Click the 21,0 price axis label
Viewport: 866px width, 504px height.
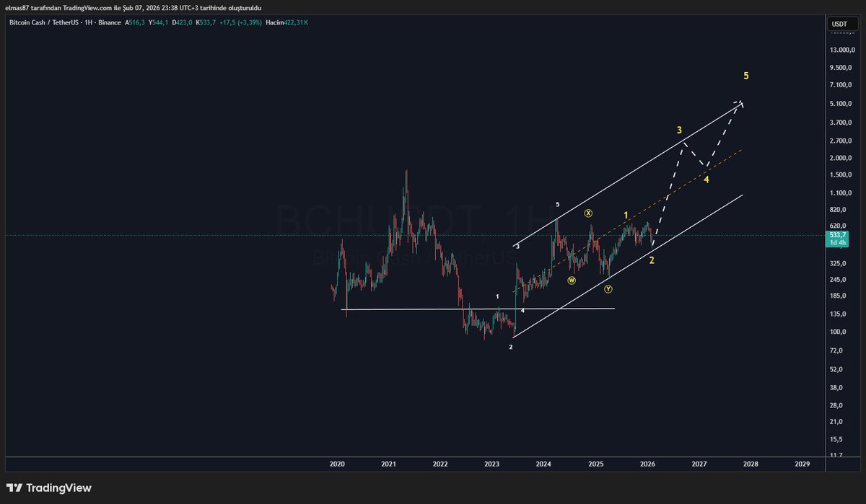pyautogui.click(x=837, y=422)
